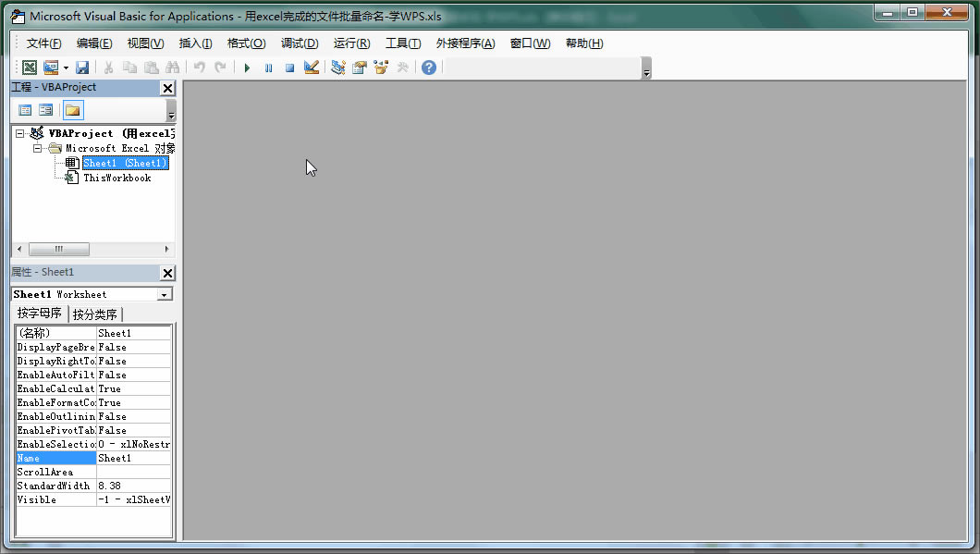This screenshot has height=554, width=980.
Task: Toggle Folders view in Project Explorer
Action: pyautogui.click(x=71, y=109)
